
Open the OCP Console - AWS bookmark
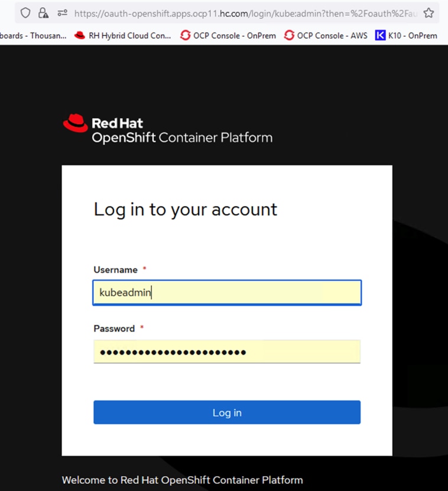(x=326, y=35)
